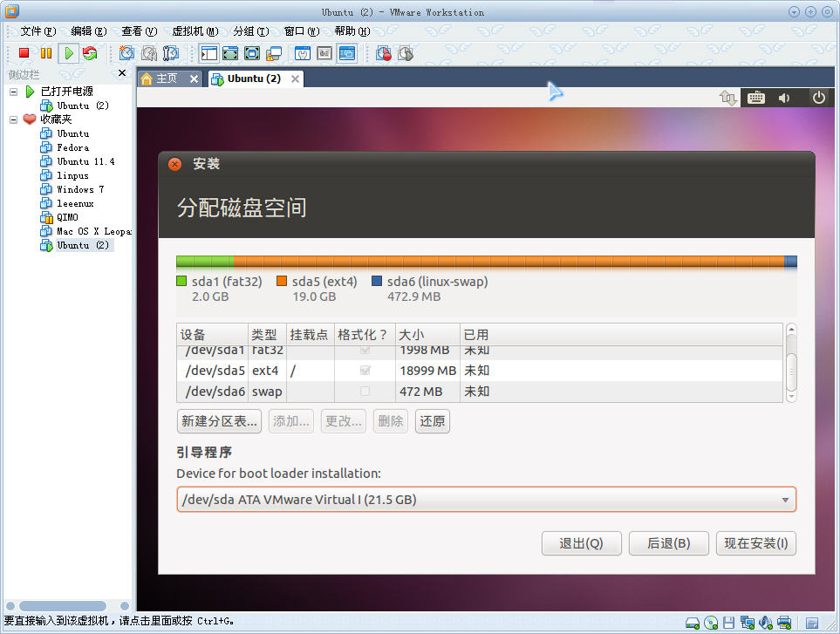Click the sound volume indicator in Ubuntu panel
Screen dimensions: 840x634
[784, 98]
